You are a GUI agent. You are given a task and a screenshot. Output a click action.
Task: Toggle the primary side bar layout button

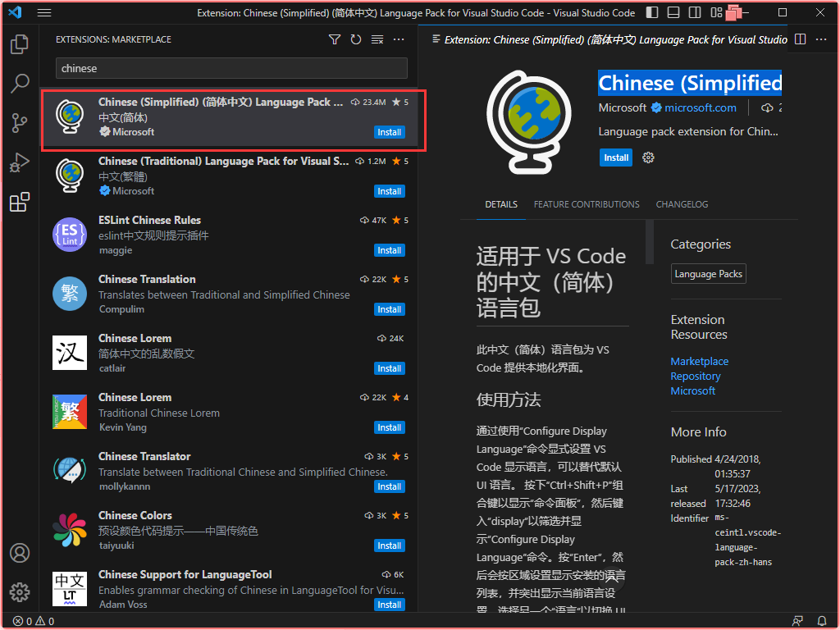pos(652,12)
